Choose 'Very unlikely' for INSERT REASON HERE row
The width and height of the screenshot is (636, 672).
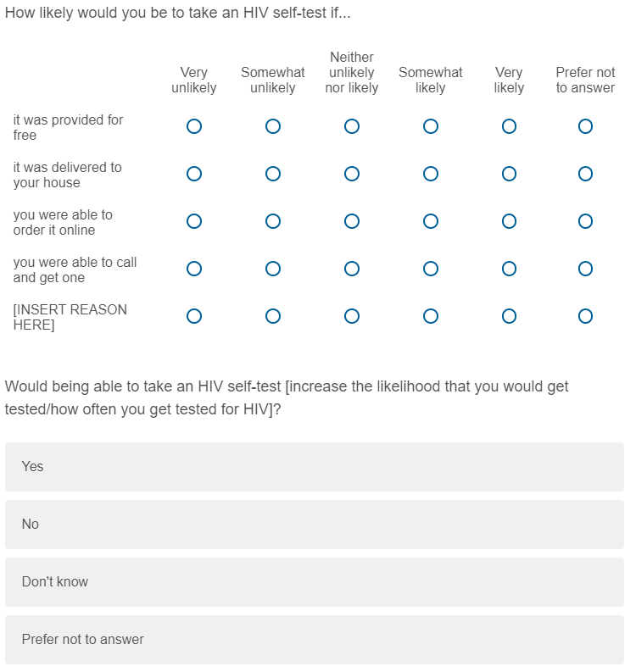click(x=194, y=316)
